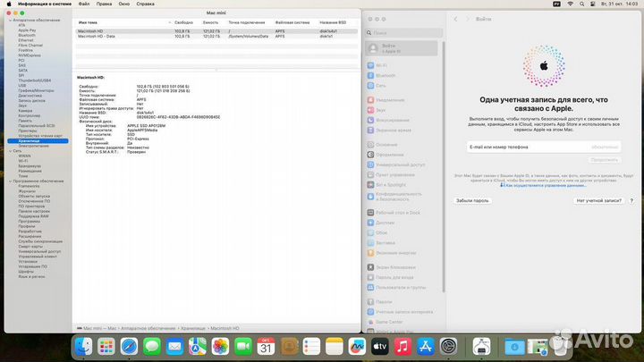Select Wi-Fi under Сеть tree section
Image resolution: width=644 pixels, height=362 pixels.
point(23,161)
